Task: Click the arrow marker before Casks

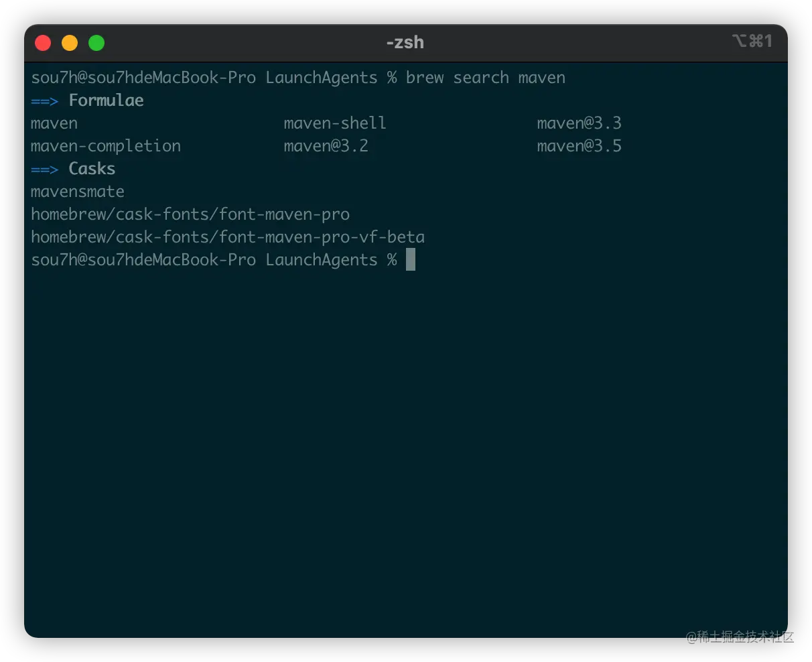Action: 45,170
